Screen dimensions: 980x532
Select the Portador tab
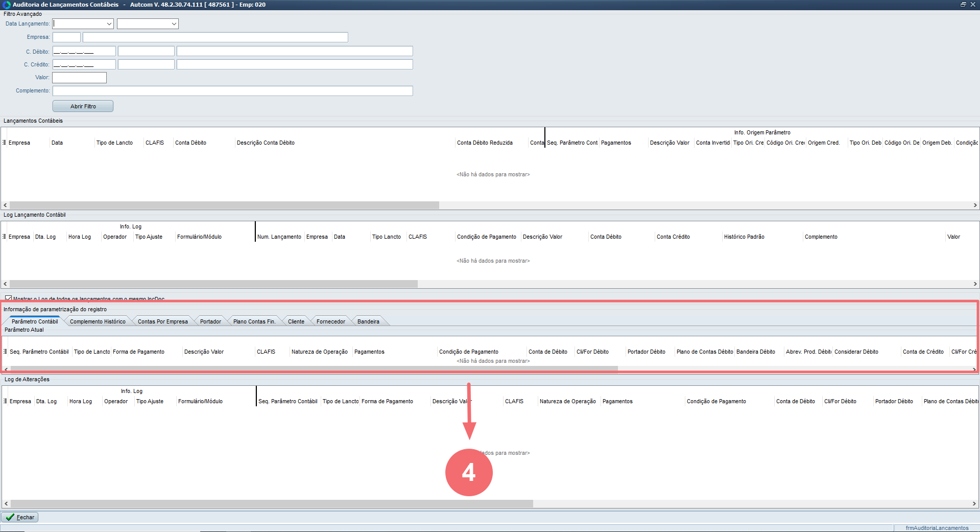210,321
